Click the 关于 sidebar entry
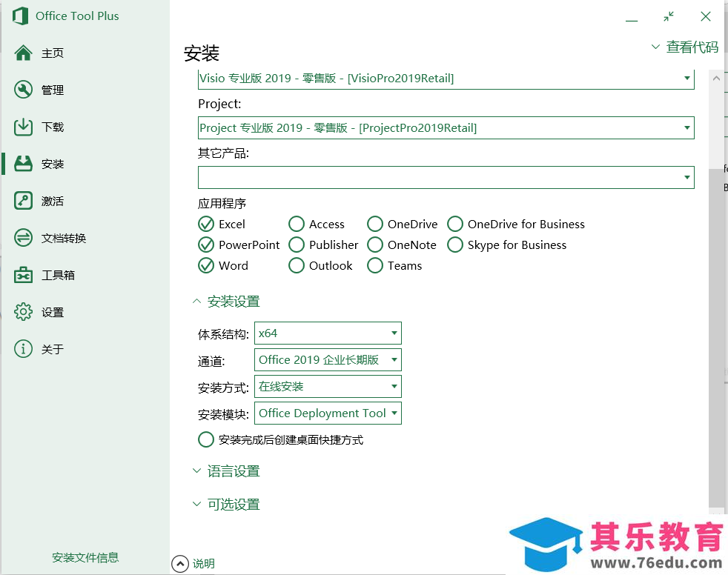Image resolution: width=728 pixels, height=575 pixels. pos(53,349)
